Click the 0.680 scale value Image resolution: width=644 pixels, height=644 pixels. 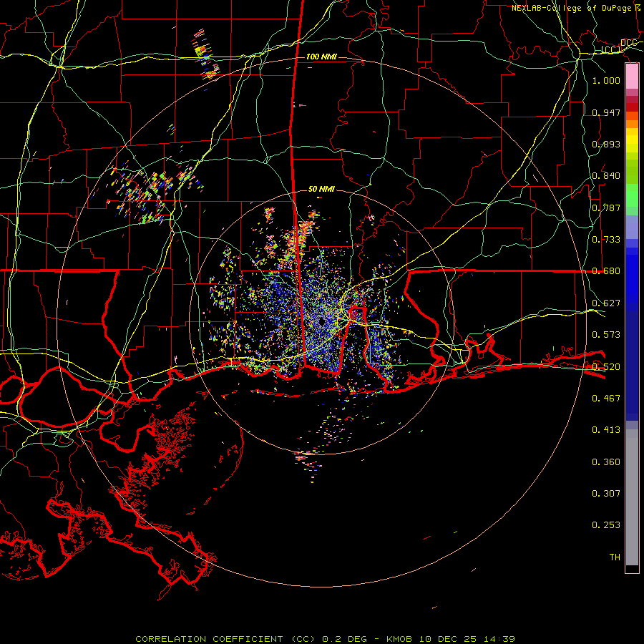606,271
